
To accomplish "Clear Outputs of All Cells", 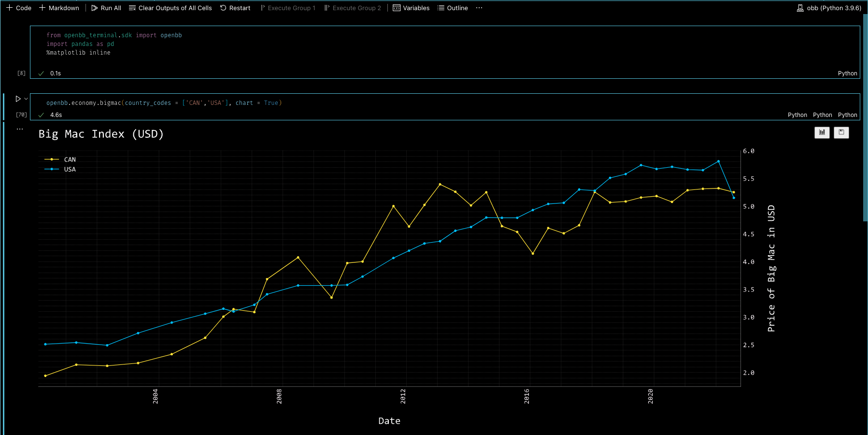I will coord(171,8).
